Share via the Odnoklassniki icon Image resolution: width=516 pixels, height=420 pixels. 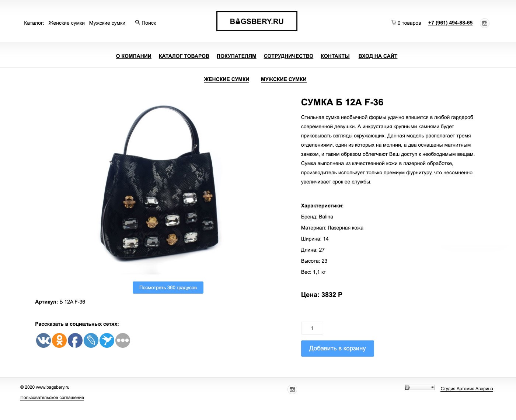[59, 340]
